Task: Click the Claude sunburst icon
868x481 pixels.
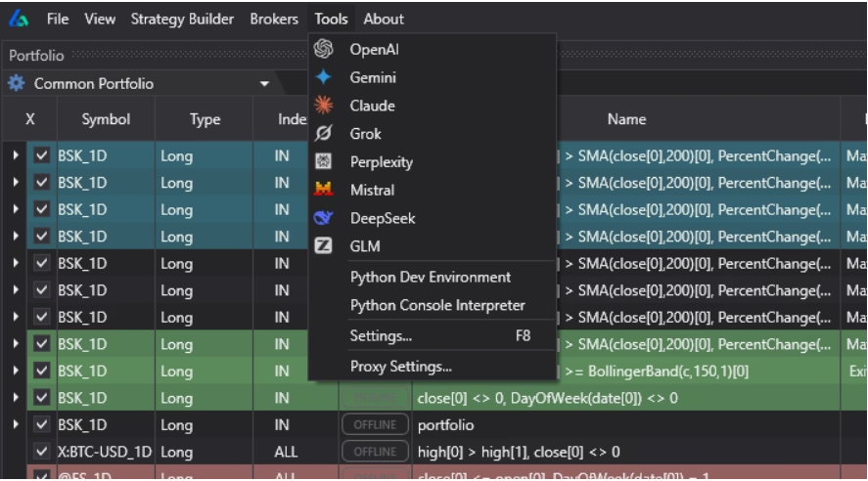Action: click(323, 105)
